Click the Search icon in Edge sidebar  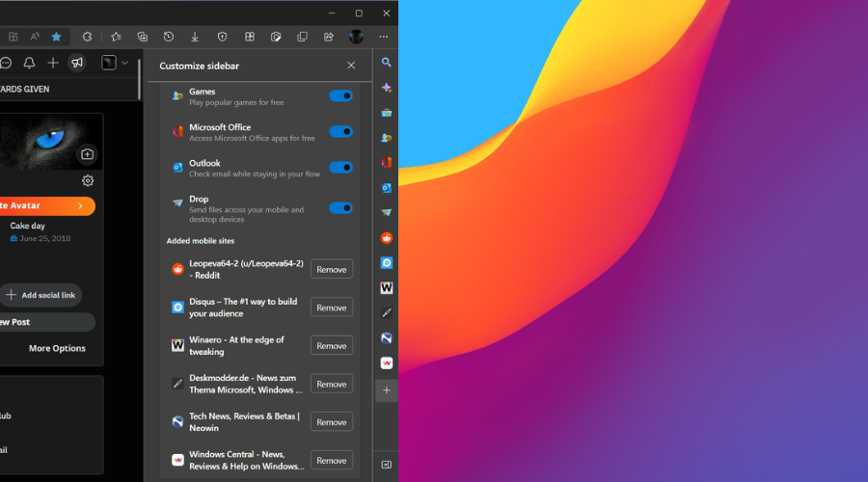387,63
